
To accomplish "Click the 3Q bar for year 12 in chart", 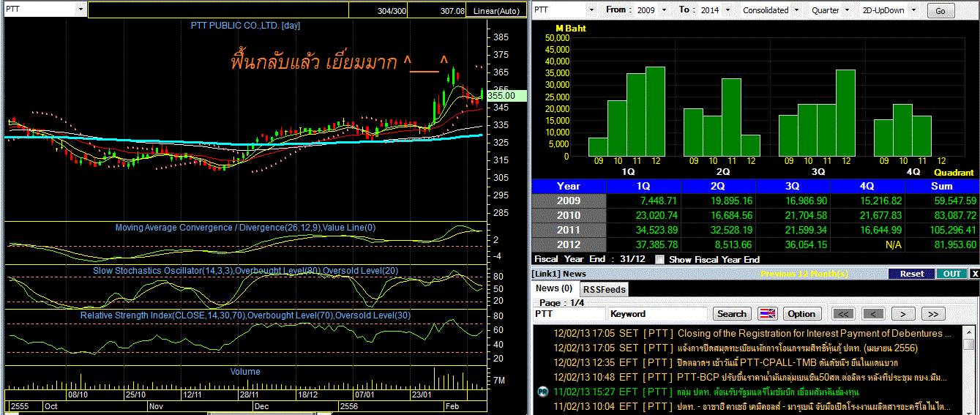I will pos(845,113).
